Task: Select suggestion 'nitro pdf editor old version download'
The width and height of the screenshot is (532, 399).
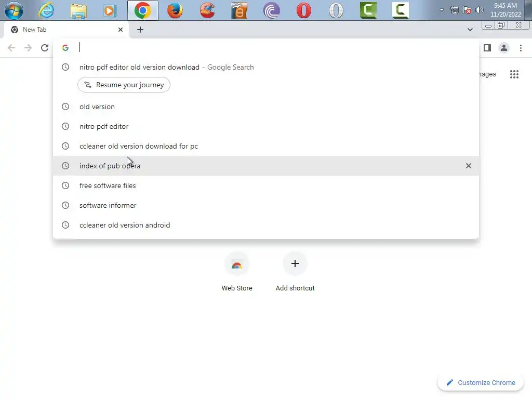Action: coord(265,67)
